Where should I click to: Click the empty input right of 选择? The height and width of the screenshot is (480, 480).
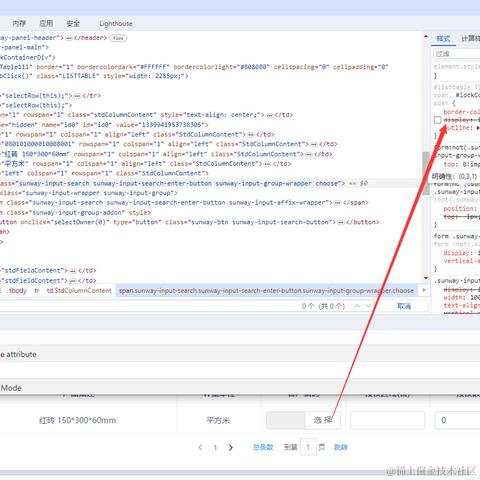[x=388, y=420]
